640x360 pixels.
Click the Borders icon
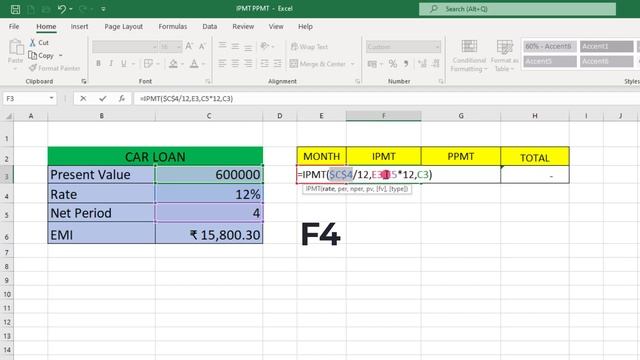click(x=148, y=64)
